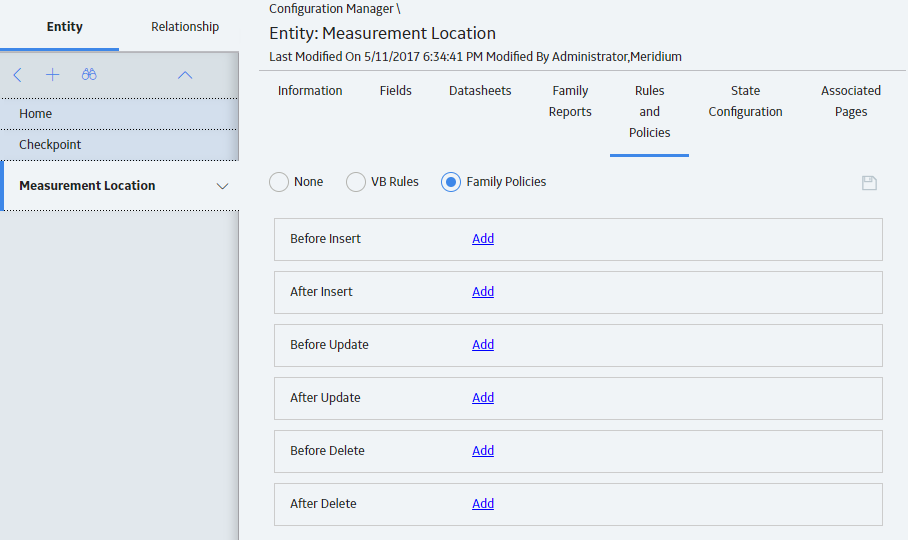Select the None radio button
The image size is (908, 540).
[279, 182]
